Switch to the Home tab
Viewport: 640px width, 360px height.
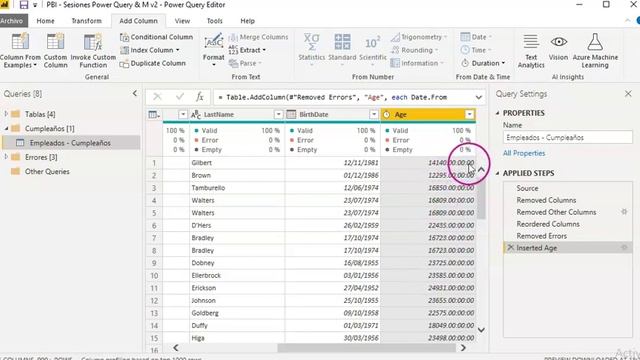[x=45, y=21]
